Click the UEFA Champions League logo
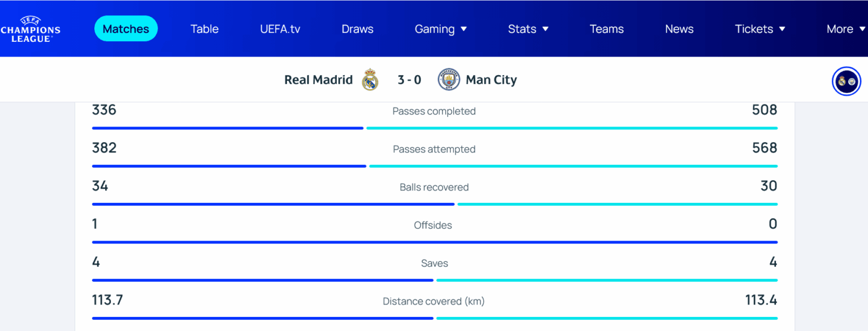This screenshot has height=331, width=868. [31, 28]
